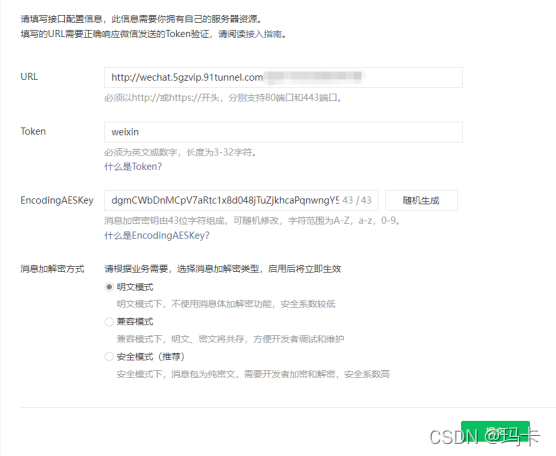Screen dimensions: 556x456
Task: Click the EncodingAESKey field label
Action: 57,200
